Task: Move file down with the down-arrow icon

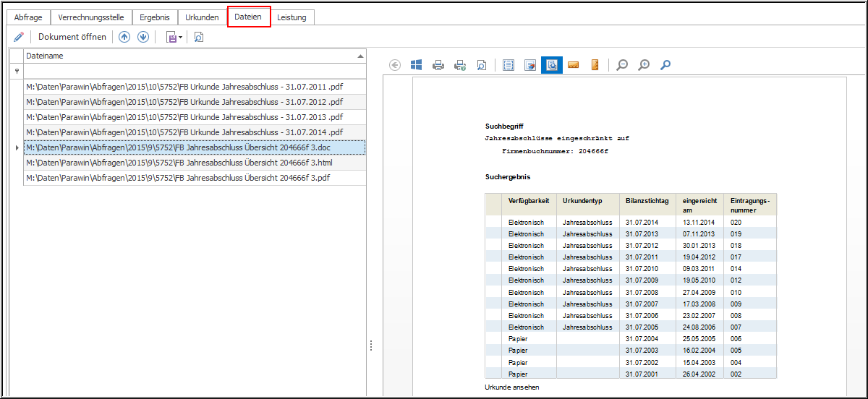Action: tap(143, 37)
